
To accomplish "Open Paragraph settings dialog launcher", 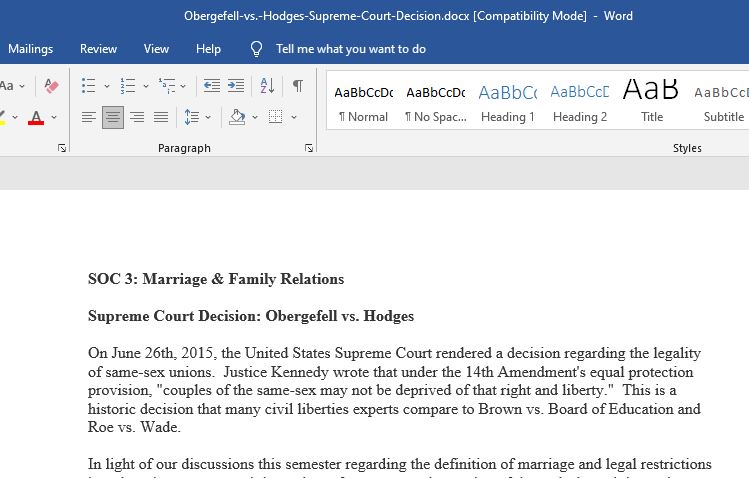I will [x=309, y=149].
